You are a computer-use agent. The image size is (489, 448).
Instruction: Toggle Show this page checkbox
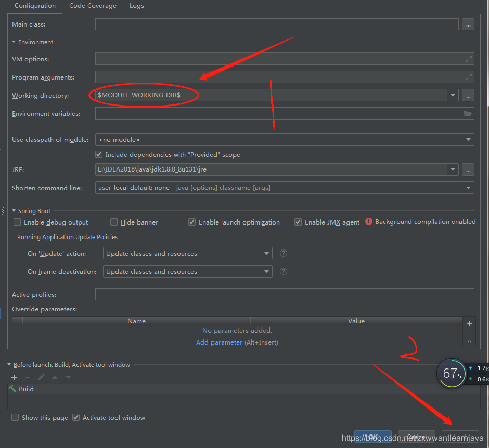click(x=15, y=417)
